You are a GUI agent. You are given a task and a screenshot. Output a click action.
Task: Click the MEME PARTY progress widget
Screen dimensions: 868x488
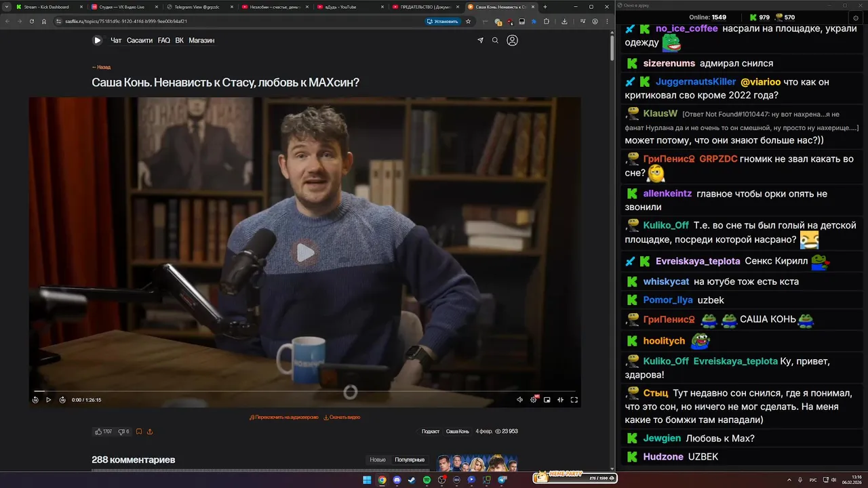point(575,478)
